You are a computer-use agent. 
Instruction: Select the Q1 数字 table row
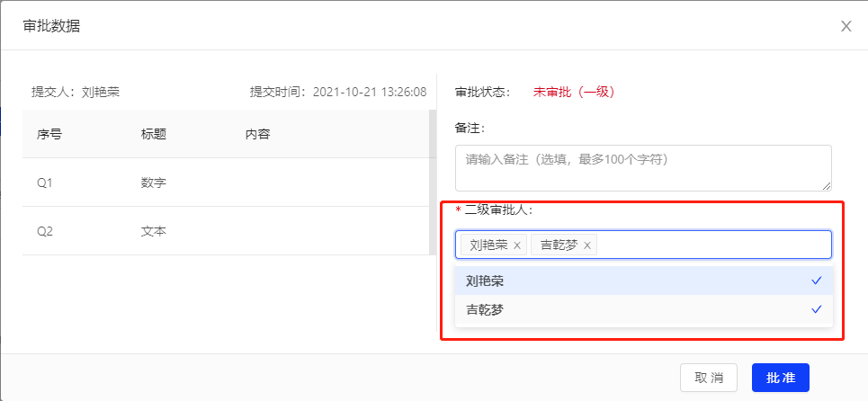tap(226, 183)
